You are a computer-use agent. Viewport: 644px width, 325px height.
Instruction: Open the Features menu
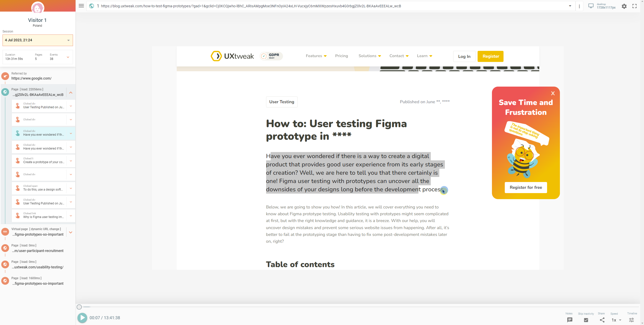[316, 56]
